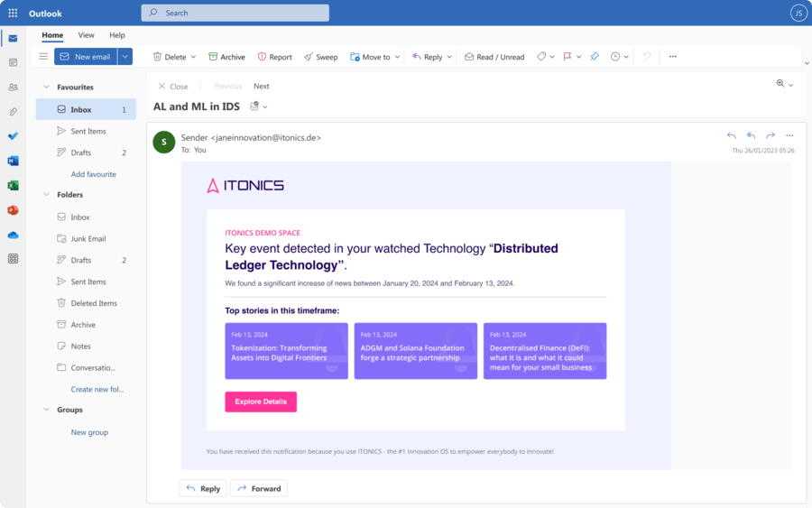Close the open message
The image size is (812, 508).
point(173,87)
